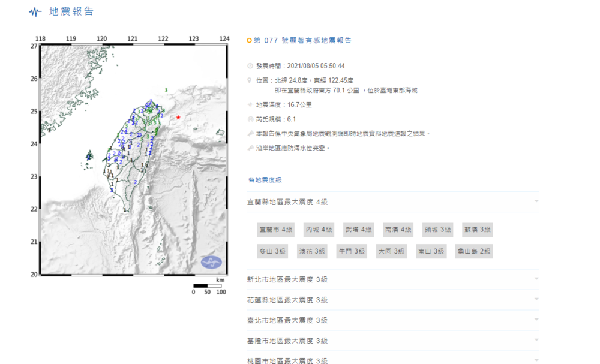Select the 宜蘭市 4級 intensity chip
The image size is (600, 364).
[275, 229]
